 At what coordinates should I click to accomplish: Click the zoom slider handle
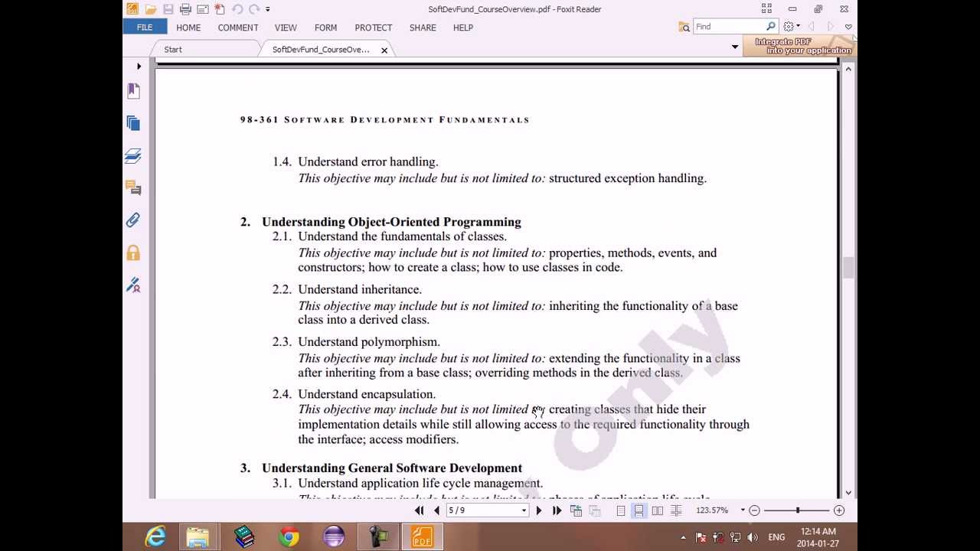pos(798,510)
